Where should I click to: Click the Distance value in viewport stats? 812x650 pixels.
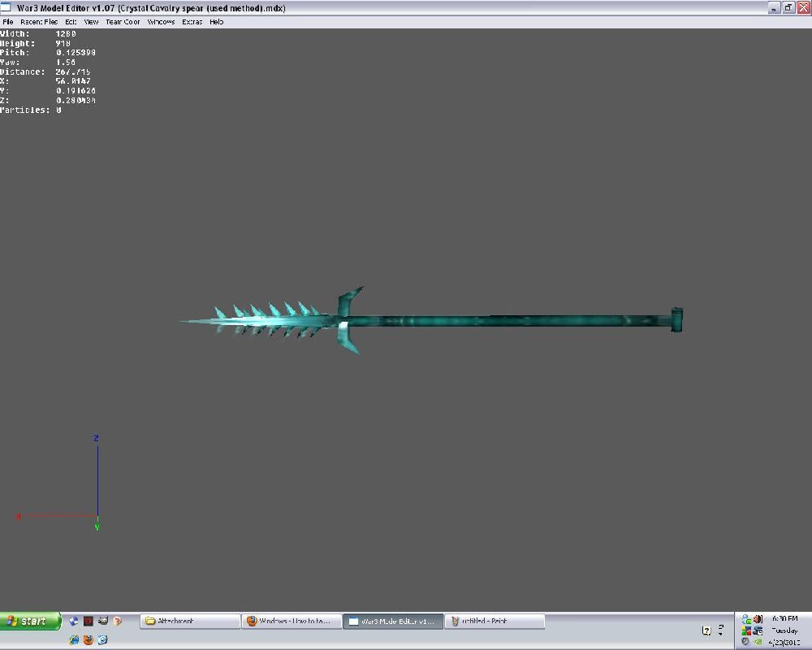pyautogui.click(x=73, y=71)
